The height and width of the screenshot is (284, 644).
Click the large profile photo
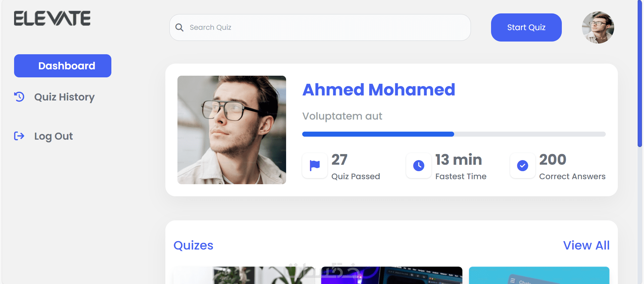(x=232, y=130)
